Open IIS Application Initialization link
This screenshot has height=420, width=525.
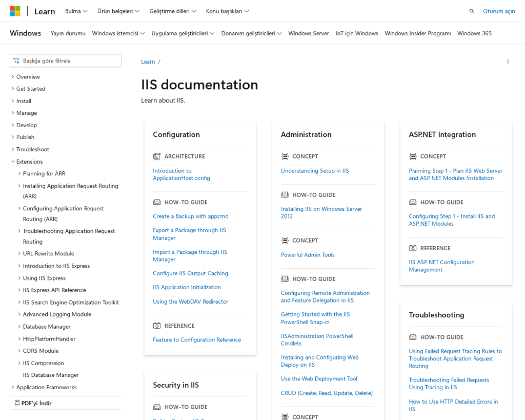tap(187, 287)
